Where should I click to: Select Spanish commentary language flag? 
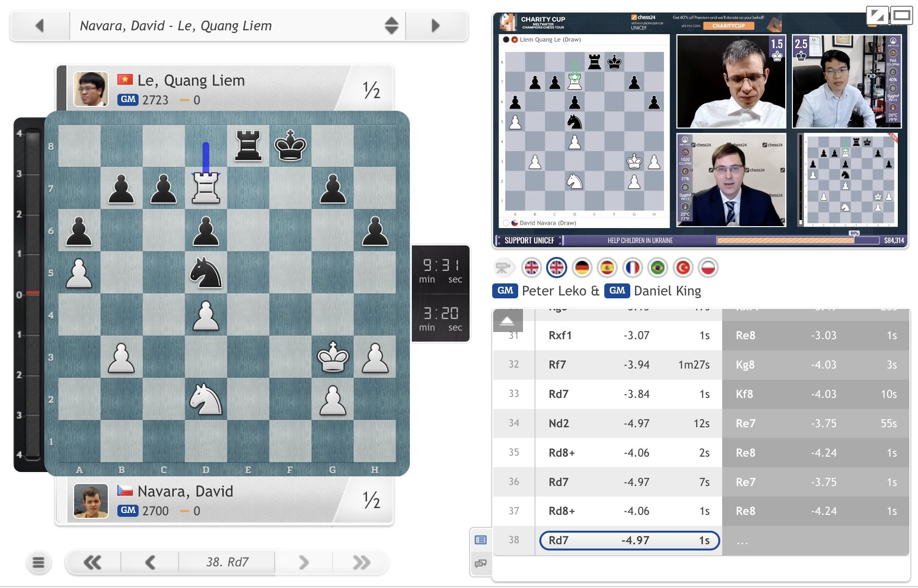[x=607, y=268]
